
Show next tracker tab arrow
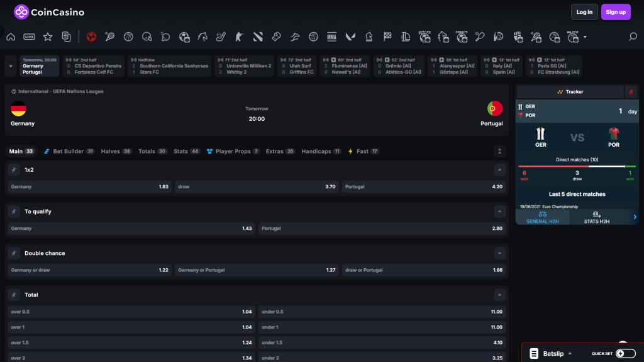635,217
